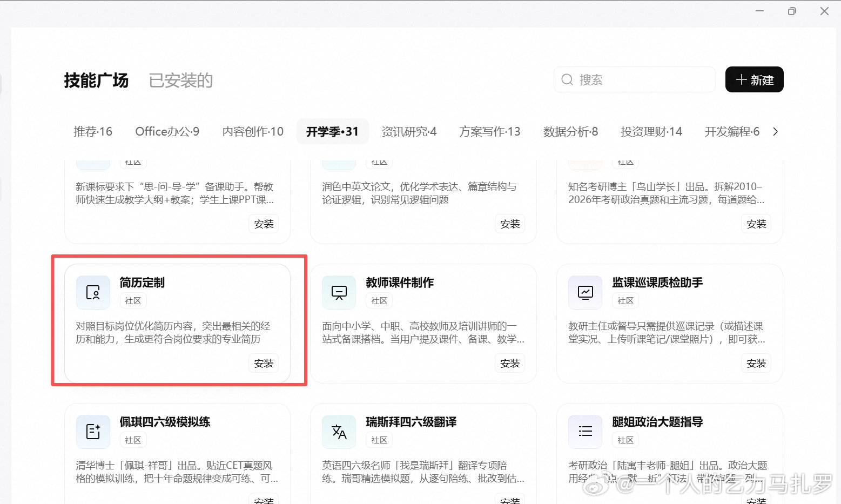The image size is (841, 504).
Task: Open the 教师课件制作 skill title
Action: point(400,283)
